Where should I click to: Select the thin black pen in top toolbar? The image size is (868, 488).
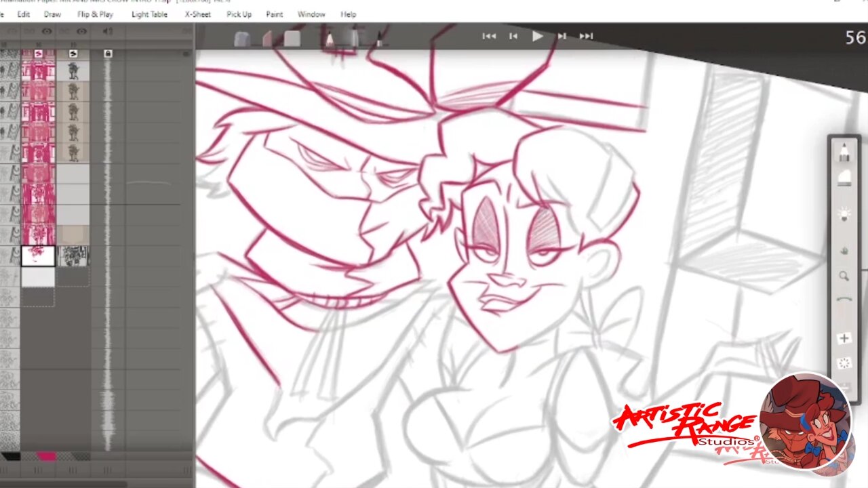point(379,39)
